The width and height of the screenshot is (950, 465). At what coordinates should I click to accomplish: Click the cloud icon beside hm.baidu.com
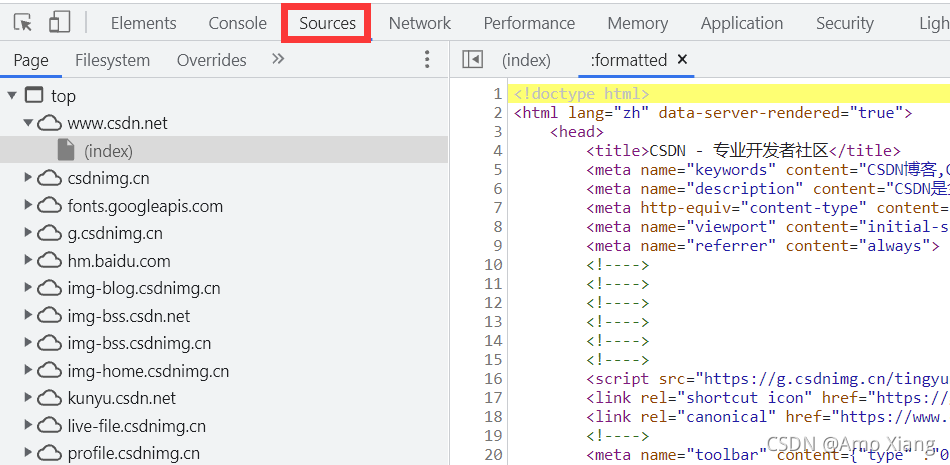pyautogui.click(x=50, y=261)
